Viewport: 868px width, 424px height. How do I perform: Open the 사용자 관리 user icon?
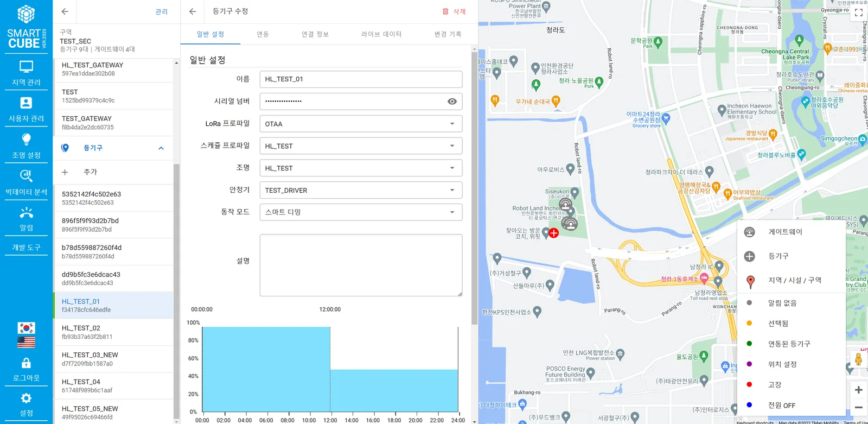coord(26,103)
